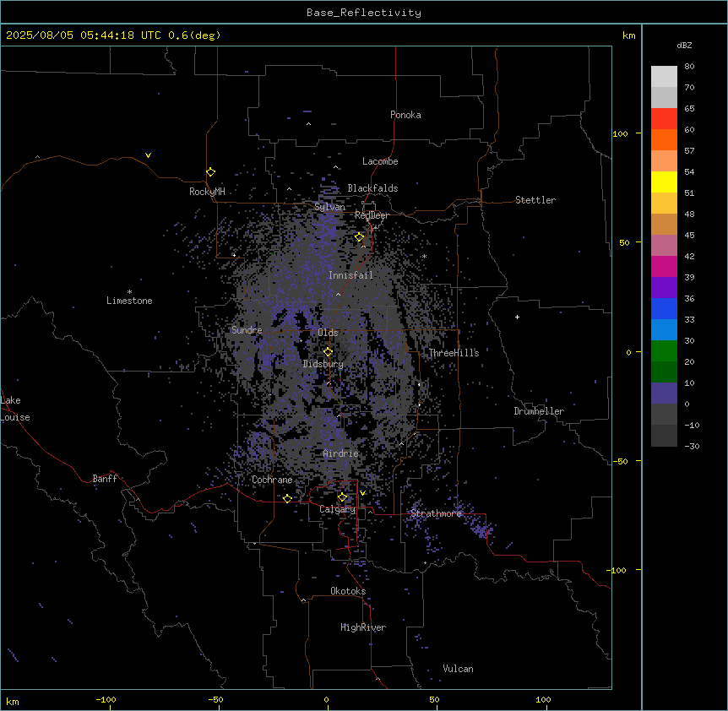Click the Innisfail city label

(350, 275)
